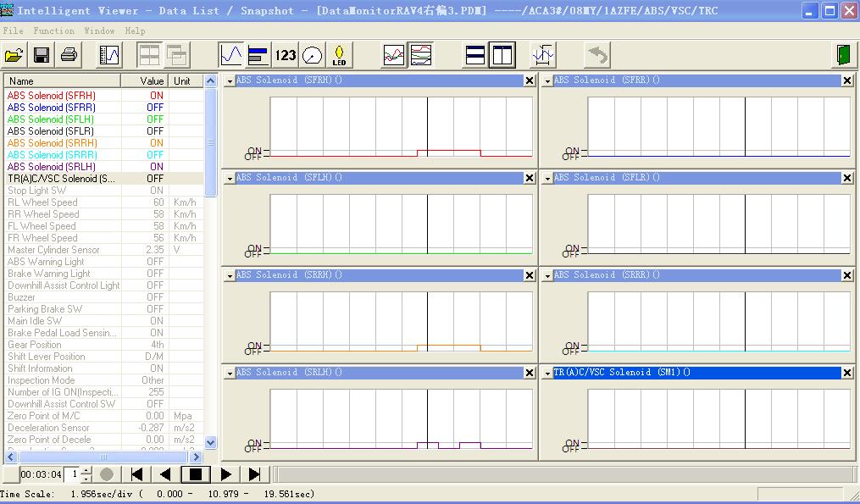Image resolution: width=860 pixels, height=504 pixels.
Task: Click the Unit column header
Action: pyautogui.click(x=186, y=81)
